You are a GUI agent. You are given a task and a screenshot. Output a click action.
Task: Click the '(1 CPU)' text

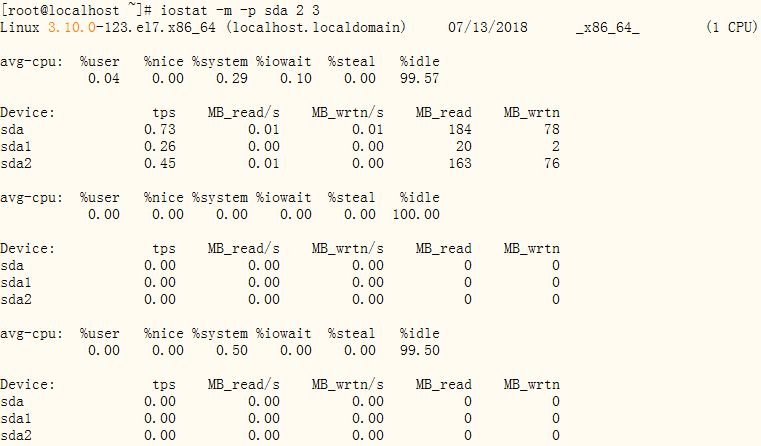coord(731,28)
